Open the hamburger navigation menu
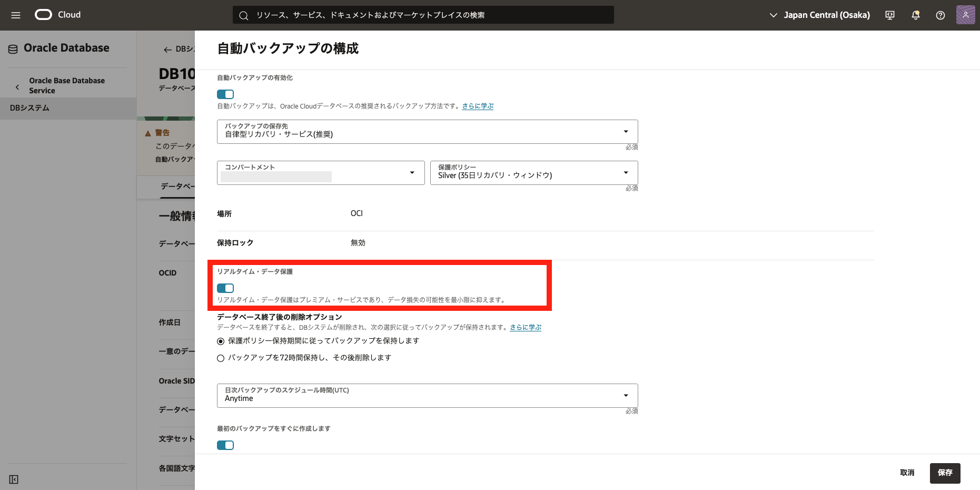Image resolution: width=980 pixels, height=490 pixels. (x=16, y=15)
